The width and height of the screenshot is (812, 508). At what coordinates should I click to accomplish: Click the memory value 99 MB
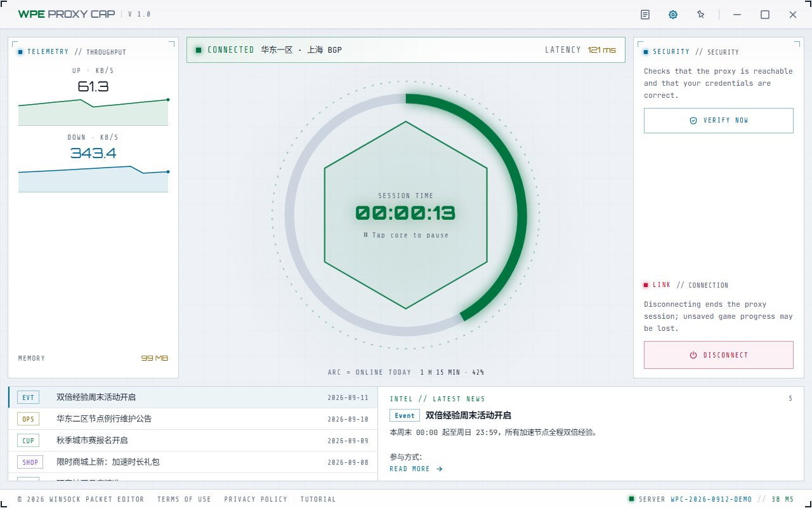point(154,358)
